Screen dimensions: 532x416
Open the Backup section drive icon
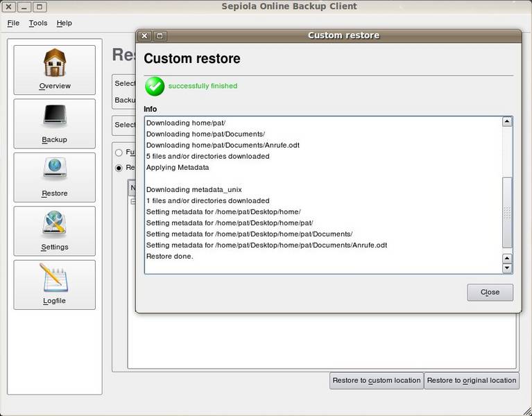(x=55, y=123)
